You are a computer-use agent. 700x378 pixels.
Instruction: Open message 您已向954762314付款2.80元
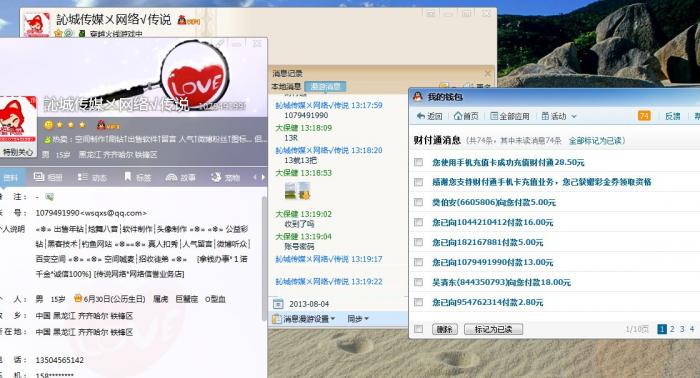488,302
